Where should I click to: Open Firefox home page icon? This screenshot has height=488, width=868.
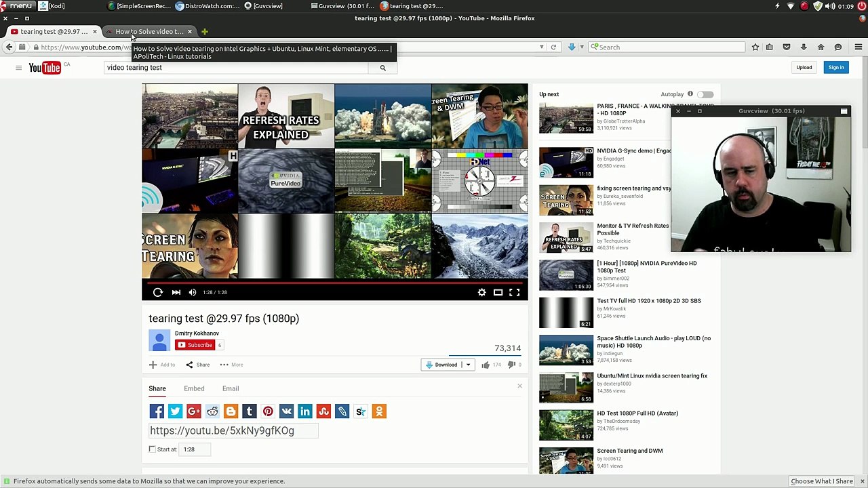click(821, 47)
